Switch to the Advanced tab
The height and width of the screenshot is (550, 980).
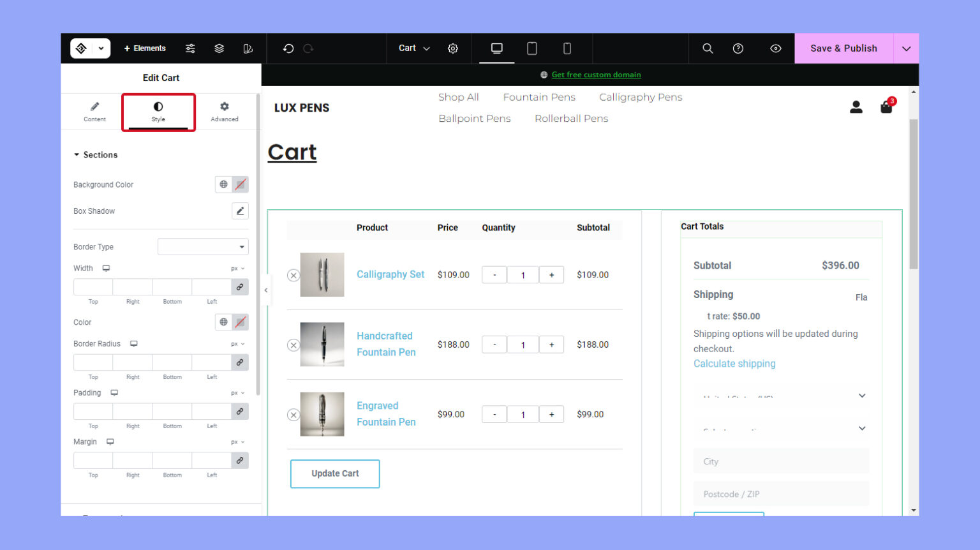(224, 112)
